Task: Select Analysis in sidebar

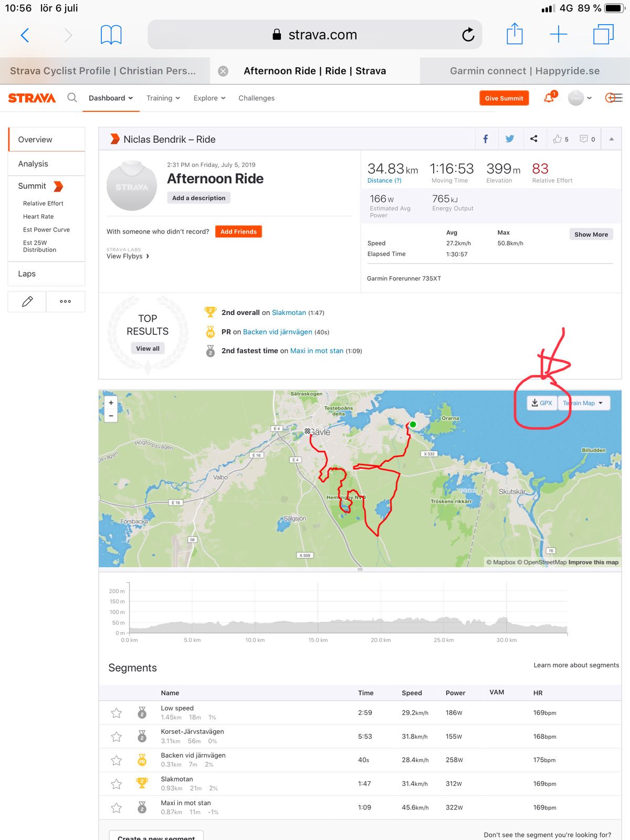Action: (x=47, y=164)
